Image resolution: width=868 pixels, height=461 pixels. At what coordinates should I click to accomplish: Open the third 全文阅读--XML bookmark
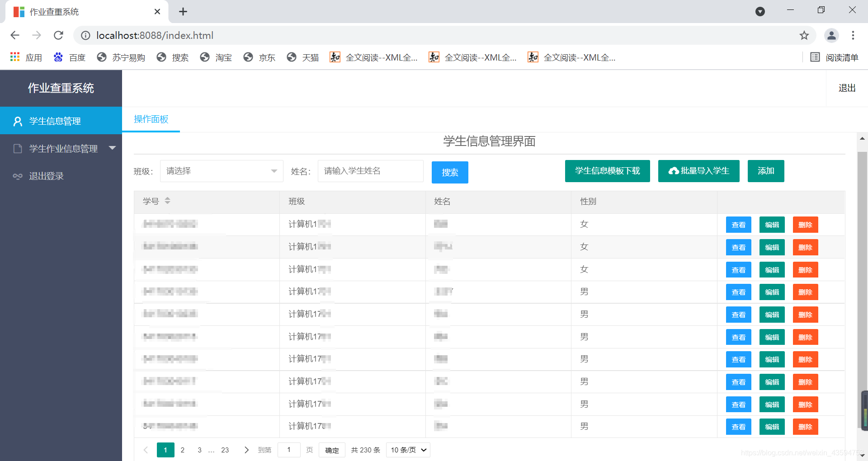coord(571,57)
